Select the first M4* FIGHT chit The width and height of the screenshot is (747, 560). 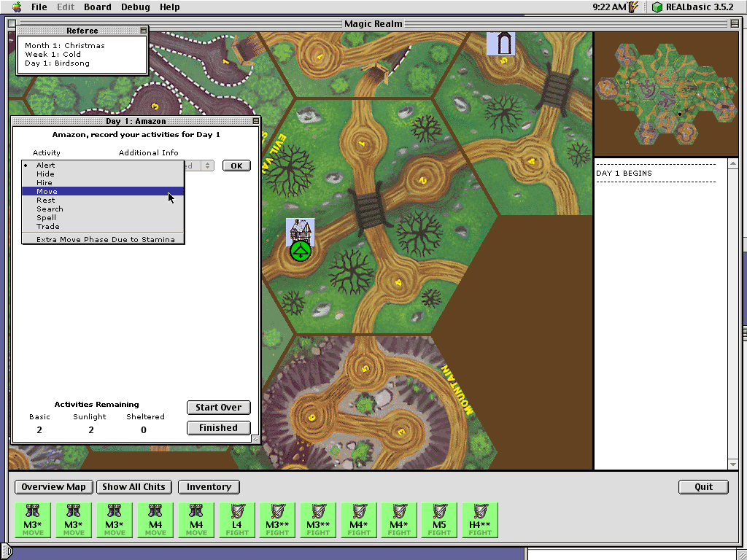tap(359, 520)
